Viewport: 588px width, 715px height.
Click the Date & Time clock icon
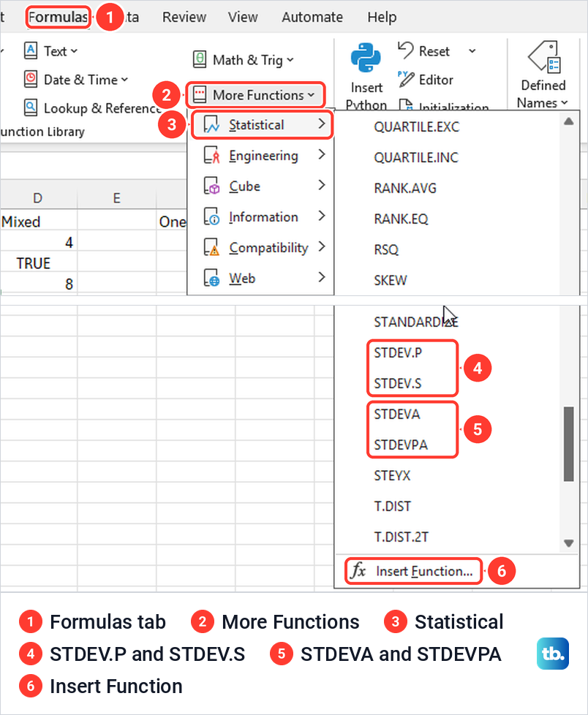31,80
